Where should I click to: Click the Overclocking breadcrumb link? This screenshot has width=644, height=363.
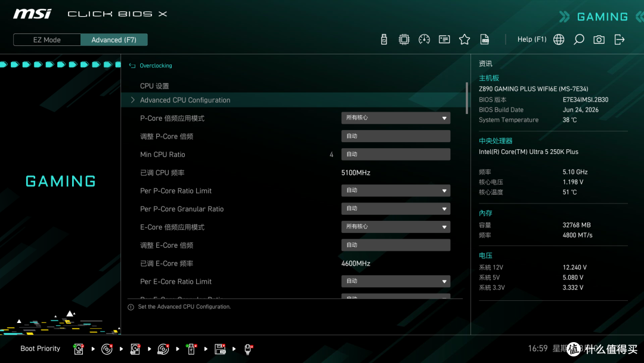point(156,66)
